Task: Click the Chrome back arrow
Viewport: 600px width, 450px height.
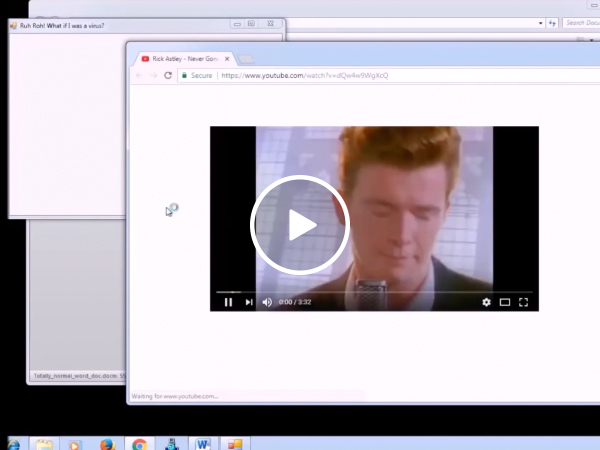Action: (139, 75)
